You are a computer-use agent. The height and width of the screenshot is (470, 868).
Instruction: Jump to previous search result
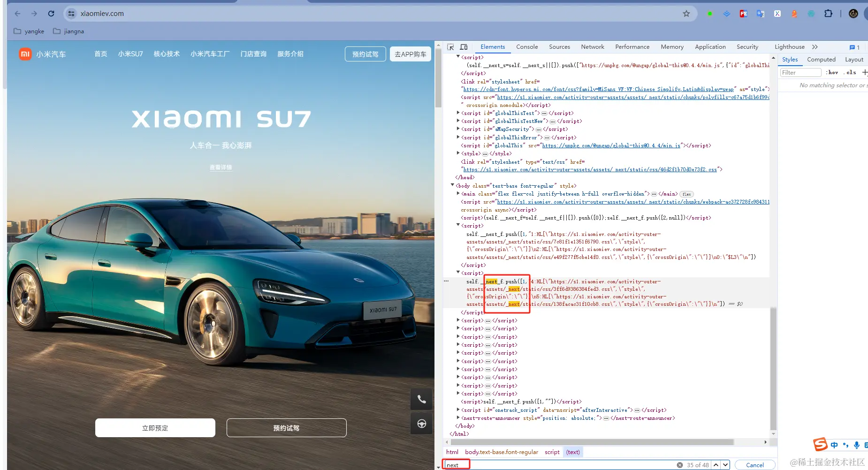716,465
